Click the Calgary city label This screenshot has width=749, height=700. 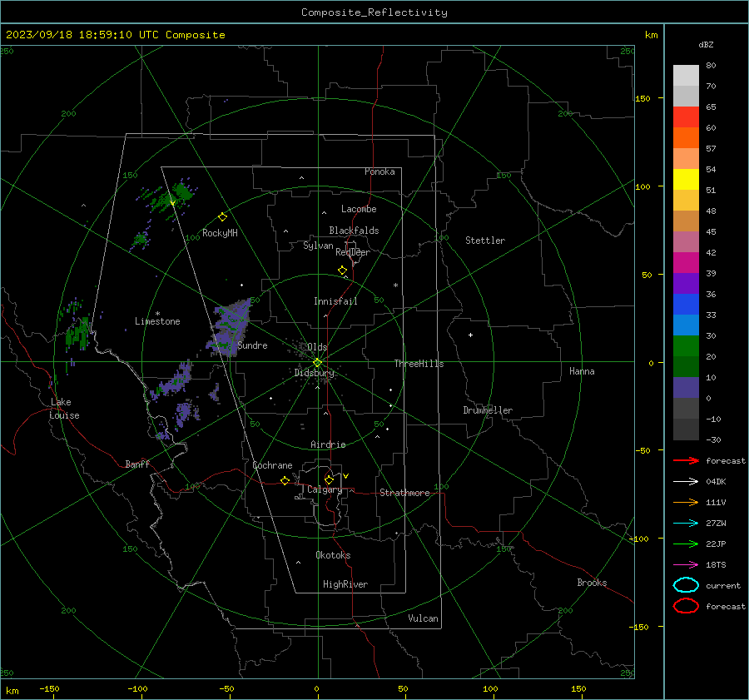(325, 489)
